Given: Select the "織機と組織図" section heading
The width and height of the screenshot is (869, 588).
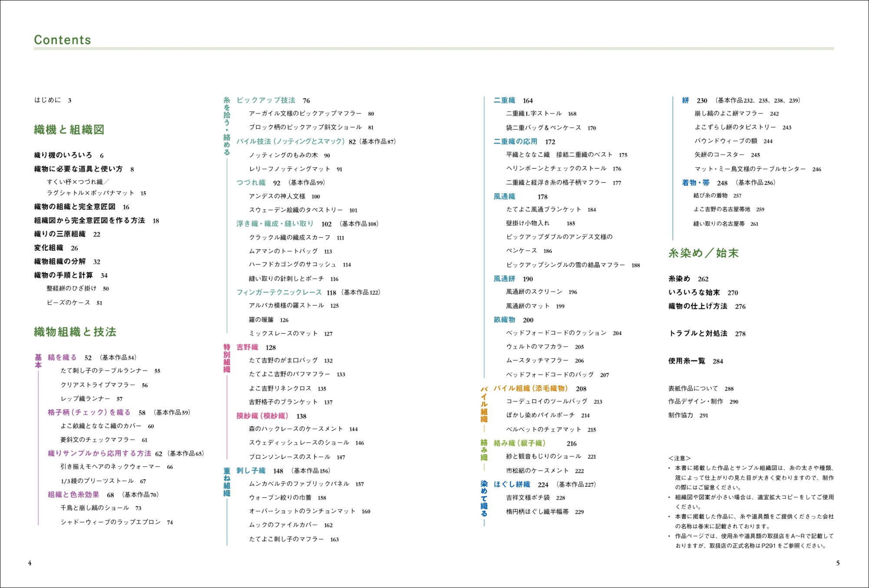Looking at the screenshot, I should click(69, 129).
